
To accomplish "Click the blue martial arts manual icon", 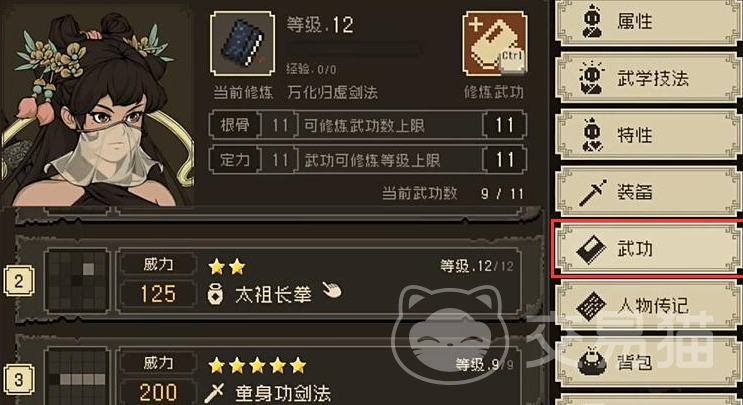I will pos(242,44).
